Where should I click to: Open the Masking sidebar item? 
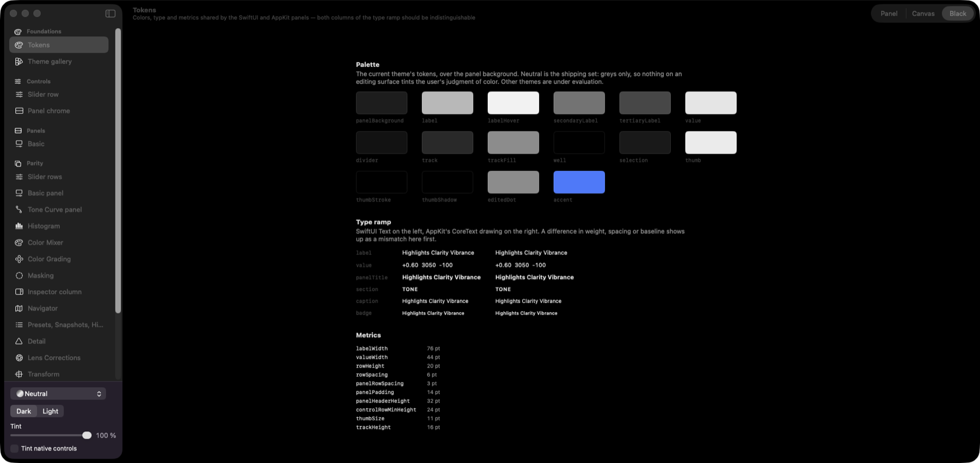[59, 276]
